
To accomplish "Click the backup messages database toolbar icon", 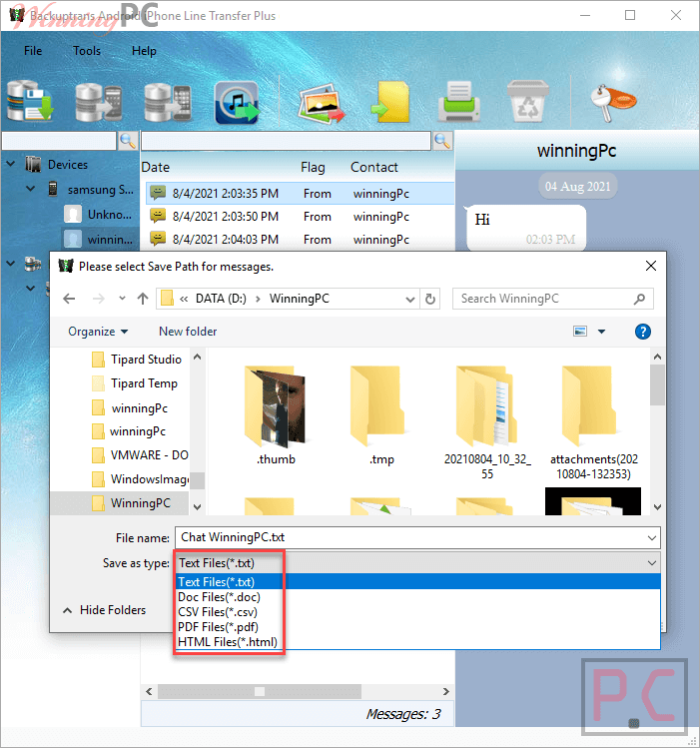I will click(30, 101).
